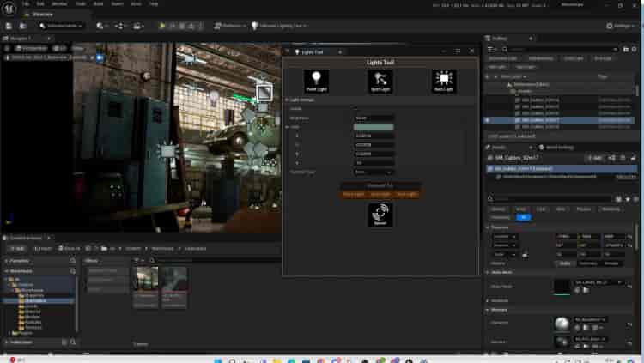Image resolution: width=644 pixels, height=363 pixels.
Task: Click Collections add icon
Action: tap(64, 342)
